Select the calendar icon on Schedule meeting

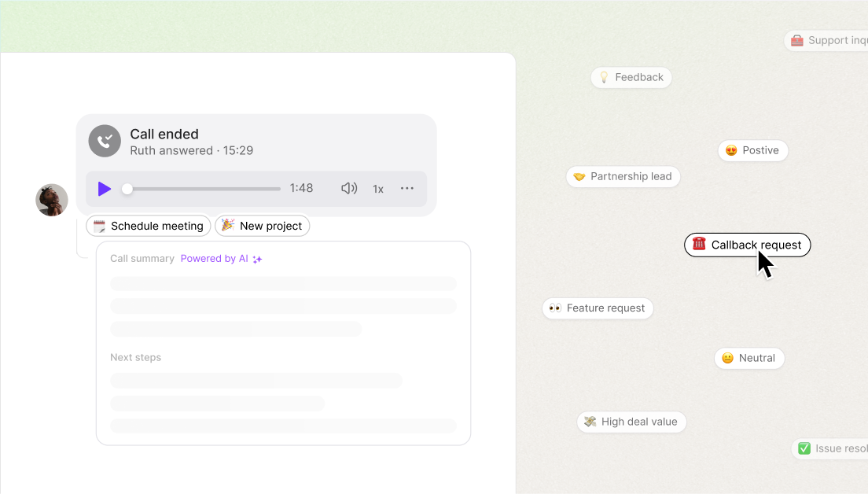tap(99, 226)
